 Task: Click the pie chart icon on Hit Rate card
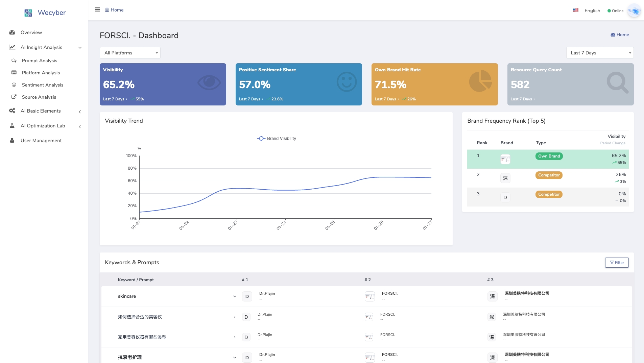coord(480,81)
